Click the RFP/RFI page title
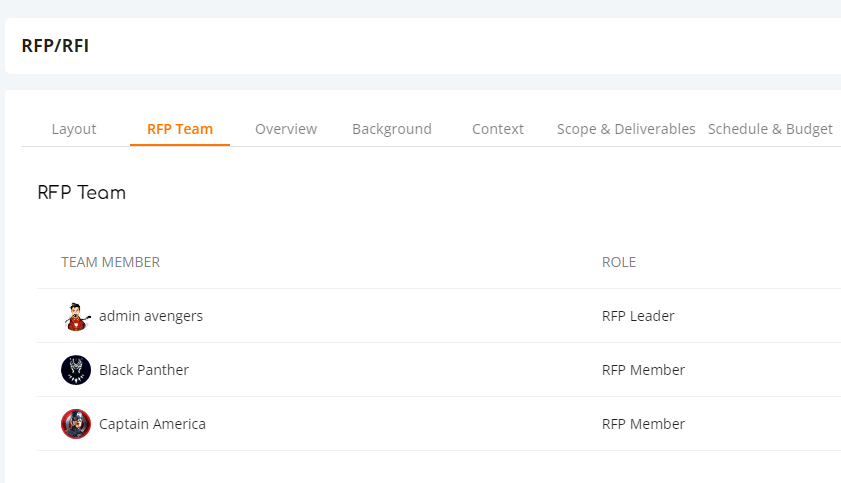The width and height of the screenshot is (841, 483). pos(55,46)
